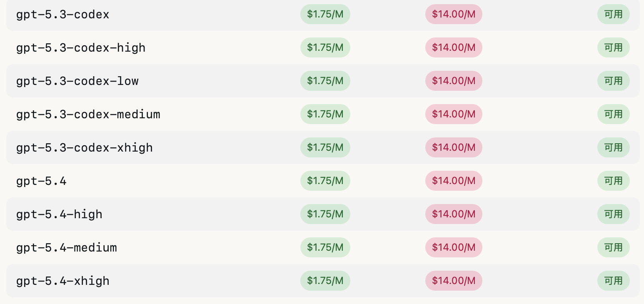Click the gpt-5.3-codex model name
Image resolution: width=644 pixels, height=304 pixels.
coord(62,15)
